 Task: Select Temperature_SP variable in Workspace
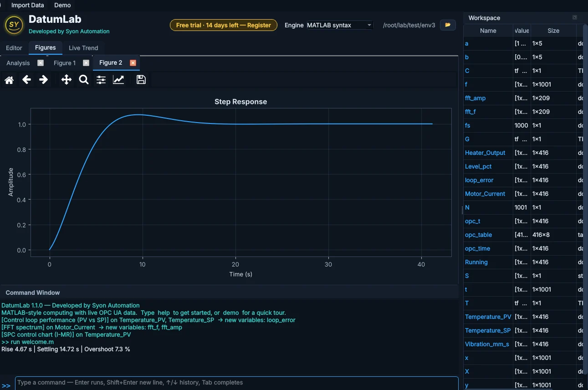point(488,330)
